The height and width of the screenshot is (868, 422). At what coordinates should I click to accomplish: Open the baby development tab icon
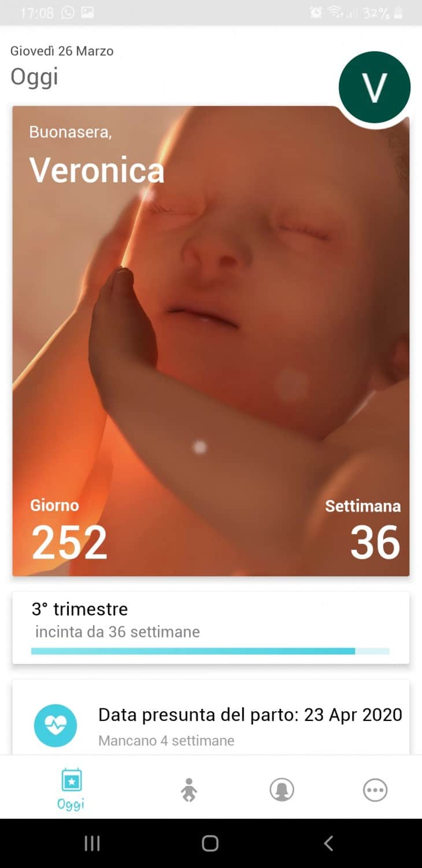click(x=188, y=790)
